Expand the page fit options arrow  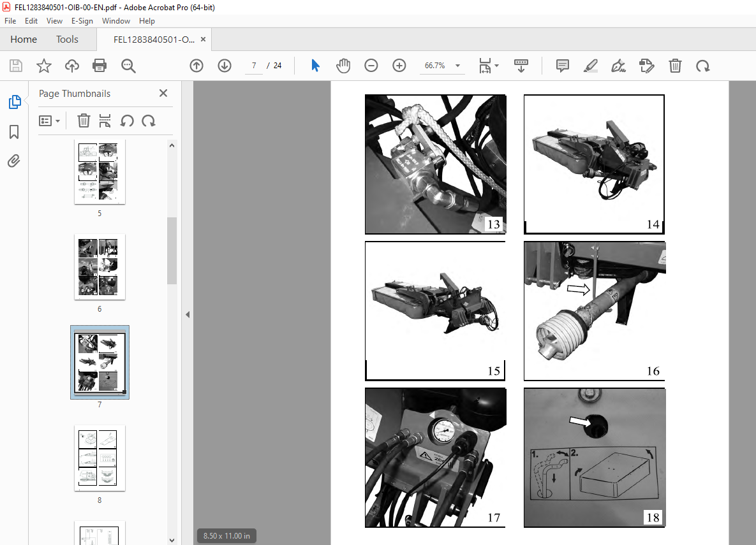click(496, 66)
